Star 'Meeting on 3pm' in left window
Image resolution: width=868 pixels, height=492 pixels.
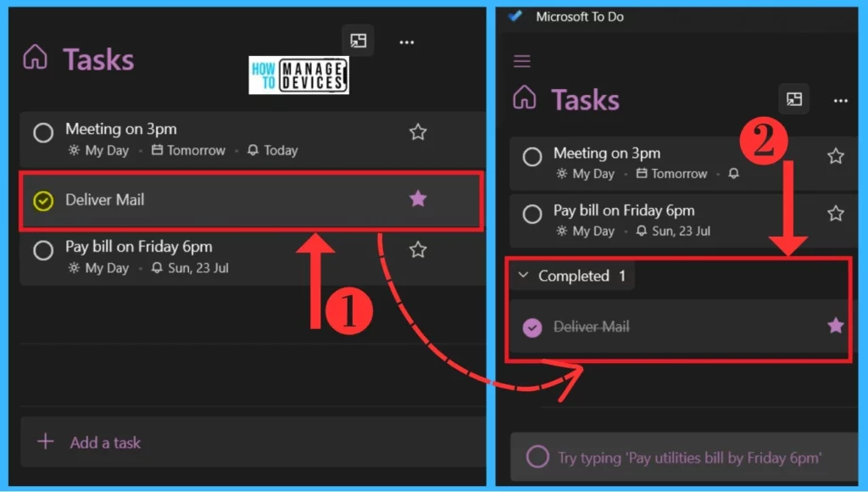pyautogui.click(x=418, y=131)
